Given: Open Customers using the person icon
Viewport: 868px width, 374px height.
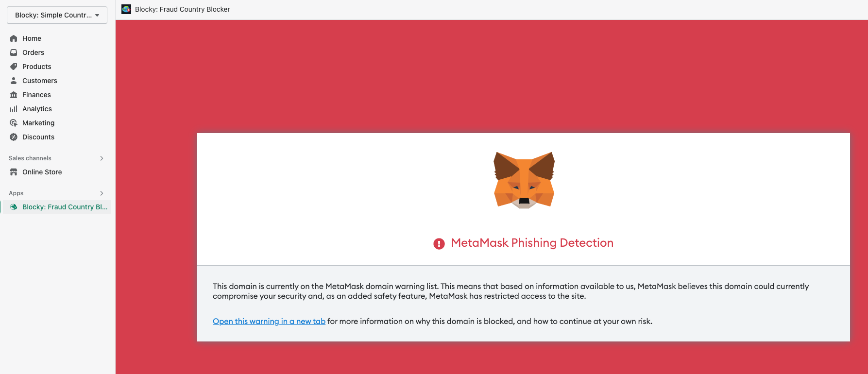Looking at the screenshot, I should coord(14,80).
